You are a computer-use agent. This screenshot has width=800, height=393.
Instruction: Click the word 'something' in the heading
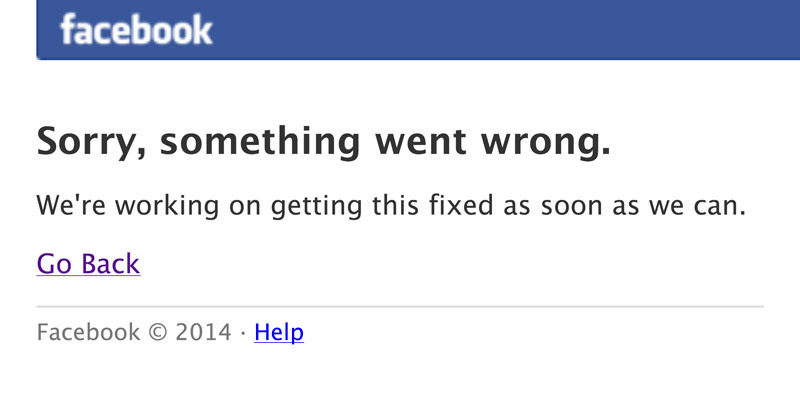260,142
